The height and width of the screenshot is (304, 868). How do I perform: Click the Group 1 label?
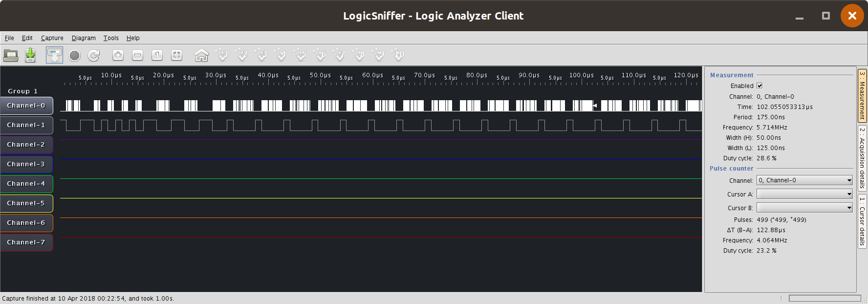pos(22,91)
